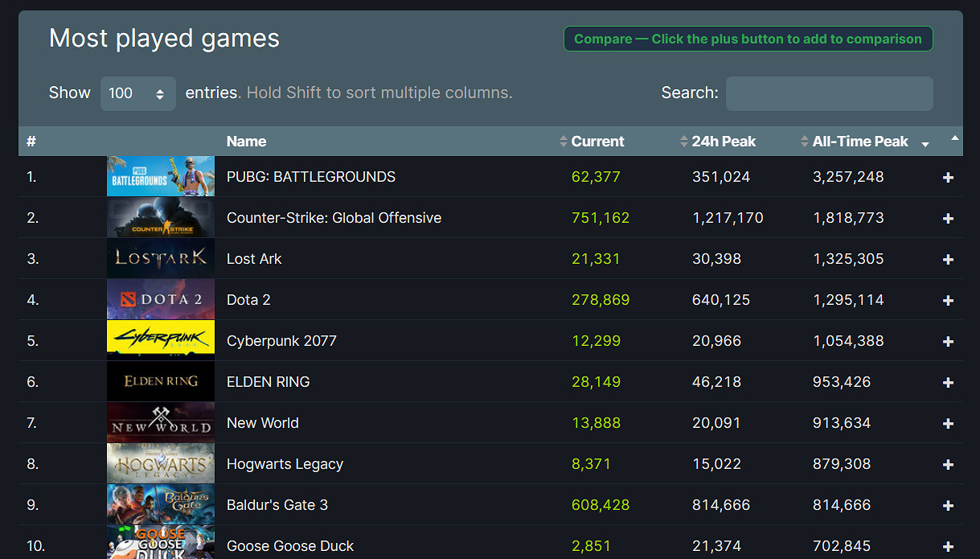980x559 pixels.
Task: Add Lost Ark to comparison
Action: point(948,259)
